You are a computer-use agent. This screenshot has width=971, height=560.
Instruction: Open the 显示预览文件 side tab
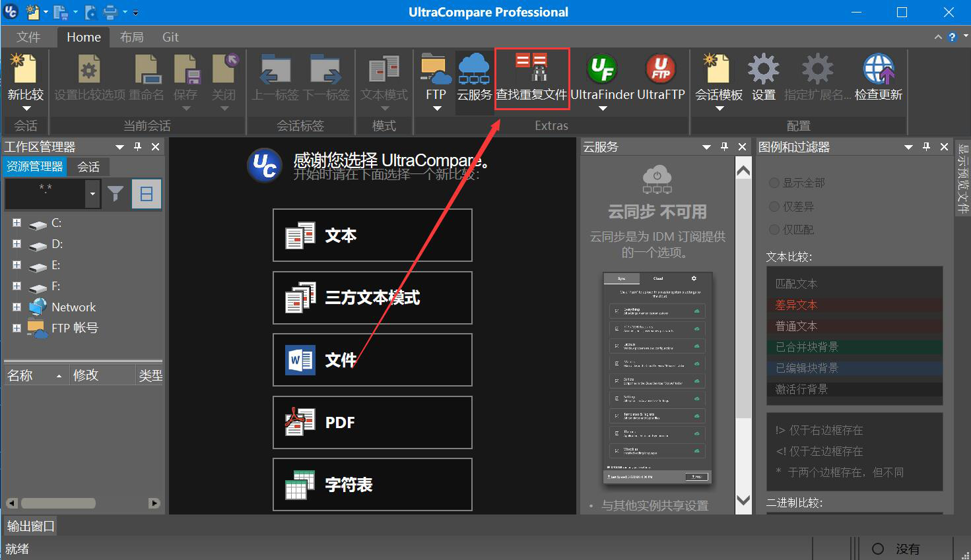pos(963,178)
